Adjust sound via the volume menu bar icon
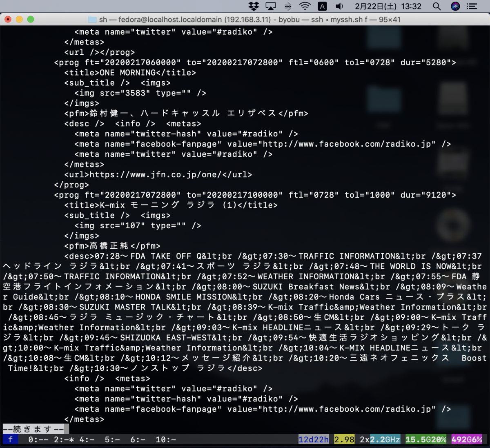 [339, 6]
